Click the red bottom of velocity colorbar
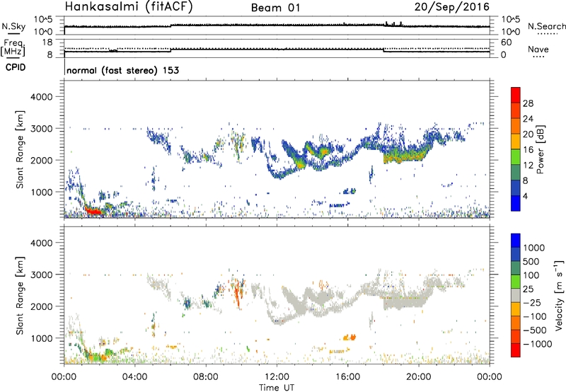Image resolution: width=566 pixels, height=392 pixels. click(x=516, y=350)
